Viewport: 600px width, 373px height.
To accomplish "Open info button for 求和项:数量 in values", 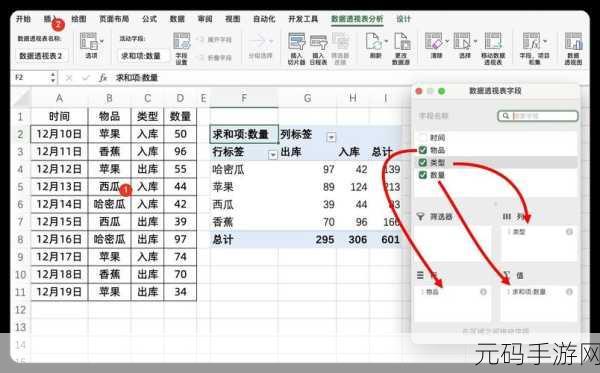I will click(x=569, y=292).
